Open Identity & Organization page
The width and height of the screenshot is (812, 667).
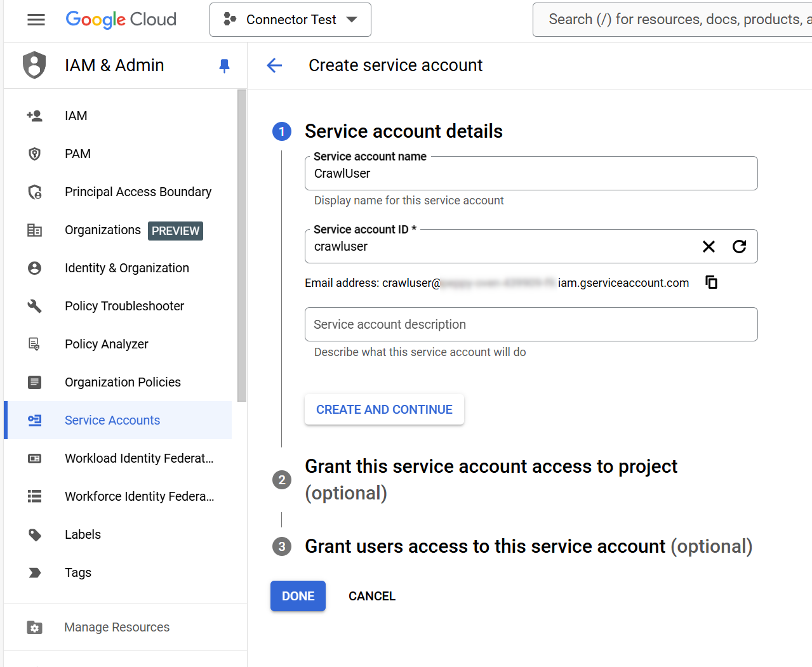point(117,268)
